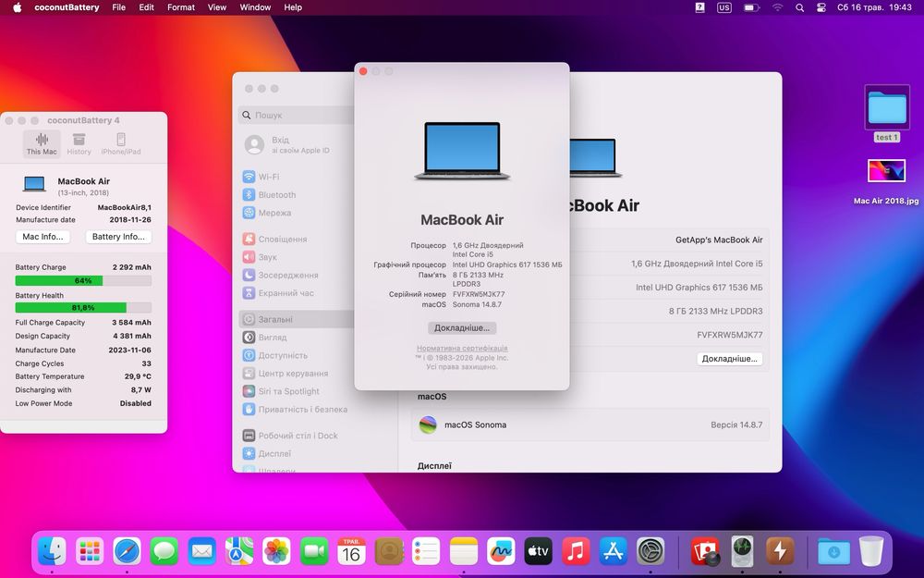Open Spotlight search from menu bar
924x578 pixels.
coord(799,7)
